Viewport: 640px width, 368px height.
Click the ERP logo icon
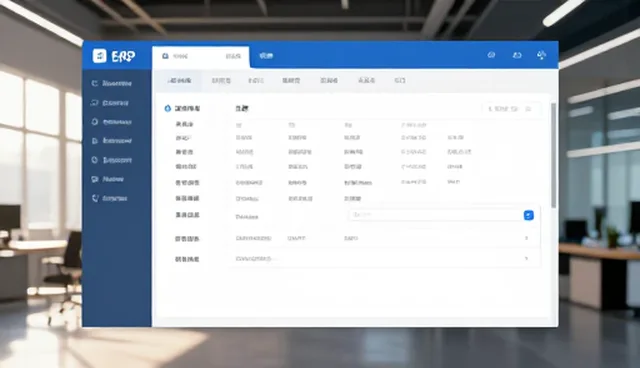point(100,55)
